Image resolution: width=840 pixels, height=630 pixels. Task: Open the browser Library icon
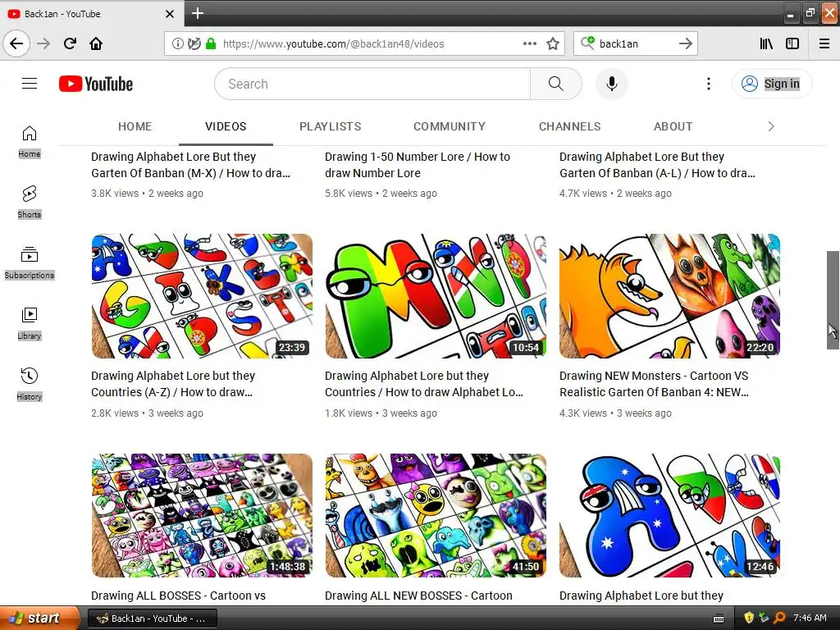point(766,44)
